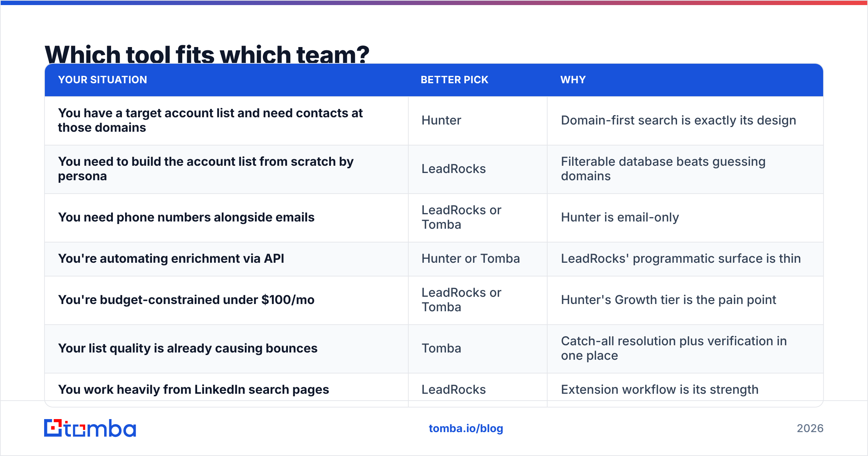This screenshot has width=868, height=456.
Task: Click 'You're budget-constrained under $100/mo'
Action: [x=186, y=300]
